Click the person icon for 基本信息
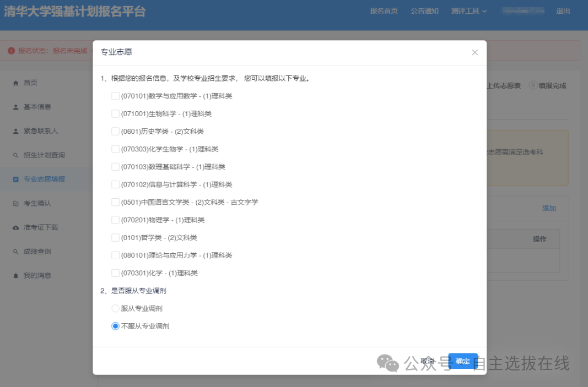This screenshot has width=588, height=387. (x=15, y=107)
